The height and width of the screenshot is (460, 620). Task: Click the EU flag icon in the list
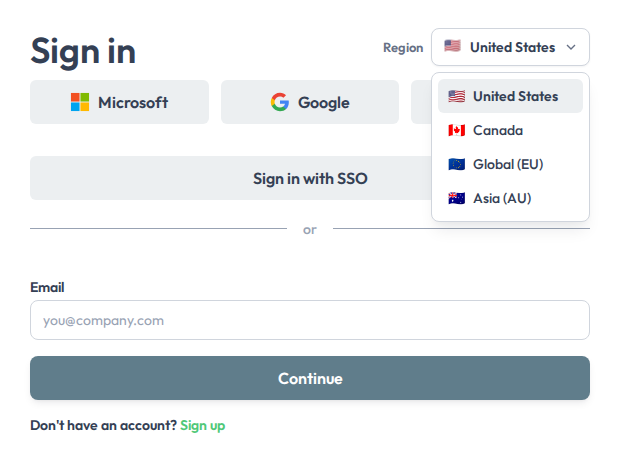click(x=457, y=164)
